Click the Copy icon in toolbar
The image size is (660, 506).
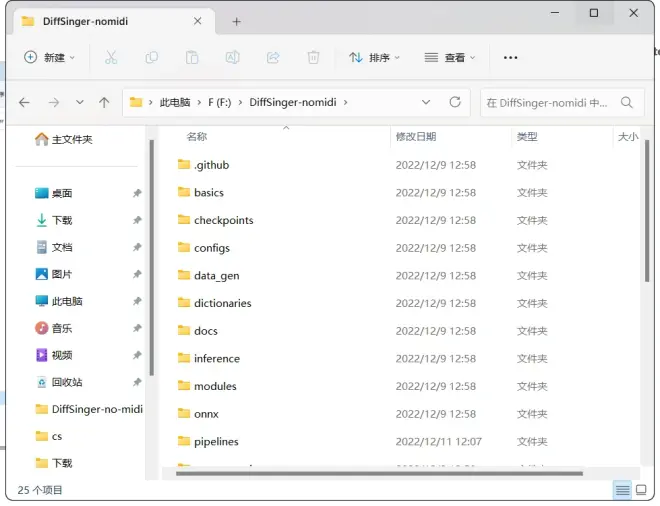[151, 57]
